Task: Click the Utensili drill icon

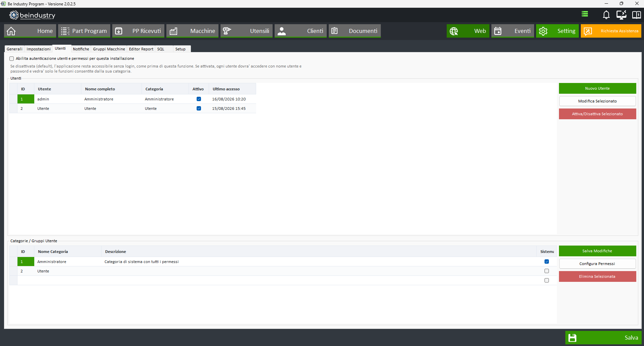Action: pos(227,31)
